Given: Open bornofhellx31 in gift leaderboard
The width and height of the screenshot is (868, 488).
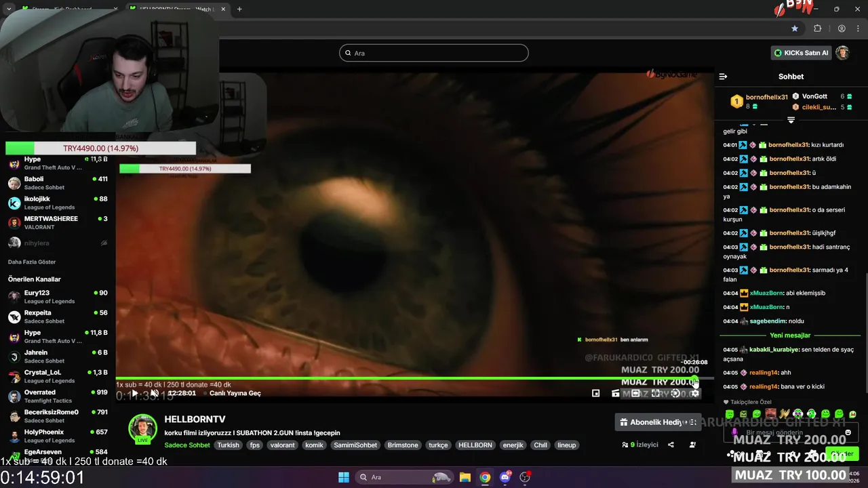Looking at the screenshot, I should pyautogui.click(x=767, y=97).
